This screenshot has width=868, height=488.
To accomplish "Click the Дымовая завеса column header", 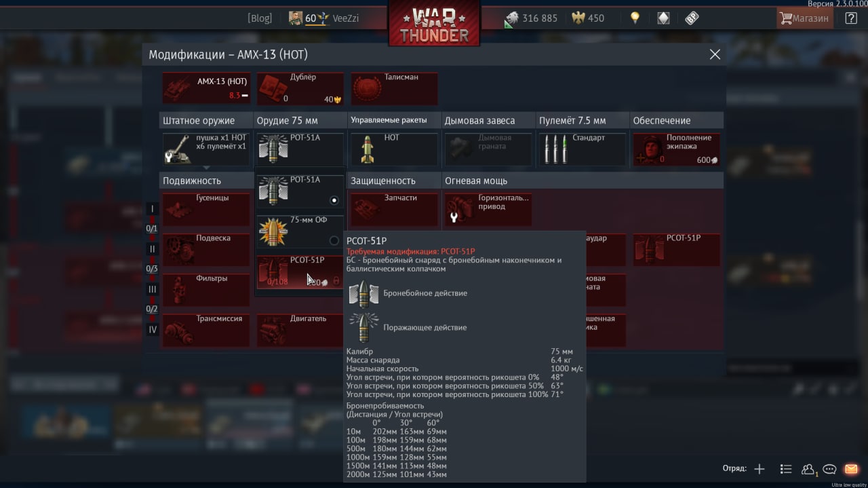I will tap(488, 120).
